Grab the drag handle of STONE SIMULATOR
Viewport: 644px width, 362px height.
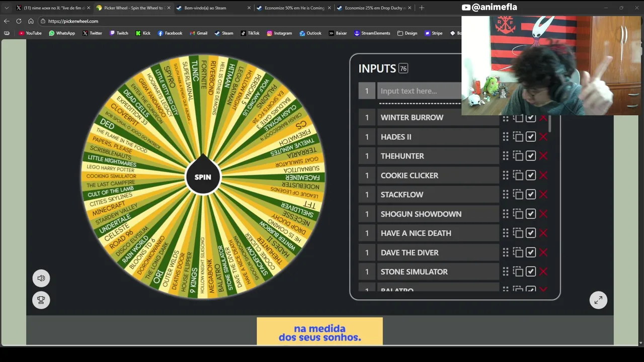pos(506,271)
